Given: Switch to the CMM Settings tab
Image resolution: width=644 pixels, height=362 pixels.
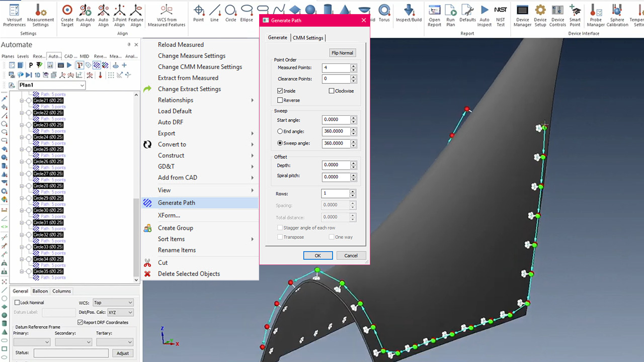Looking at the screenshot, I should (x=308, y=38).
